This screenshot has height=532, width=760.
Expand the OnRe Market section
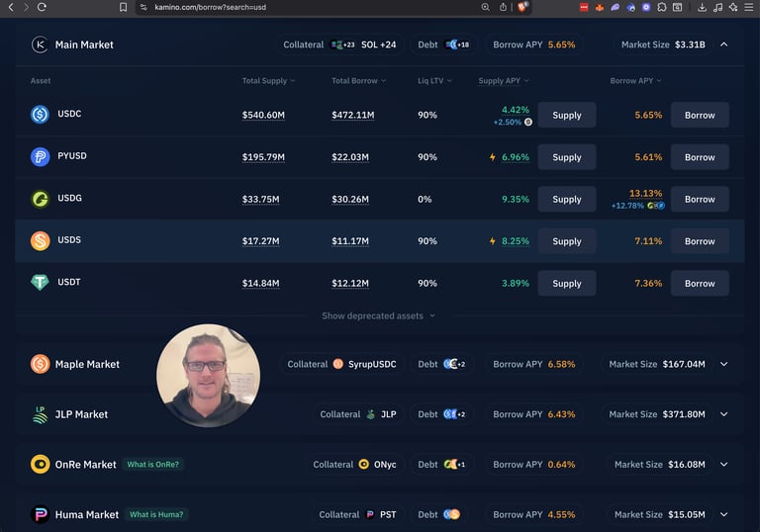pyautogui.click(x=723, y=464)
